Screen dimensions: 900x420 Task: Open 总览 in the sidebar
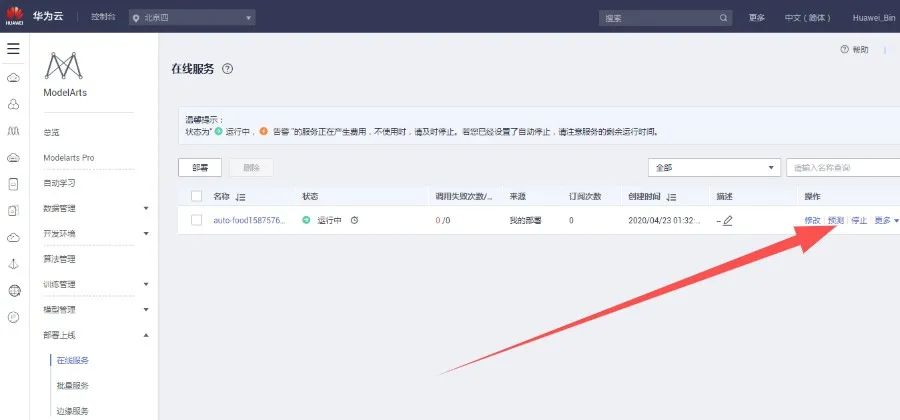pyautogui.click(x=52, y=133)
